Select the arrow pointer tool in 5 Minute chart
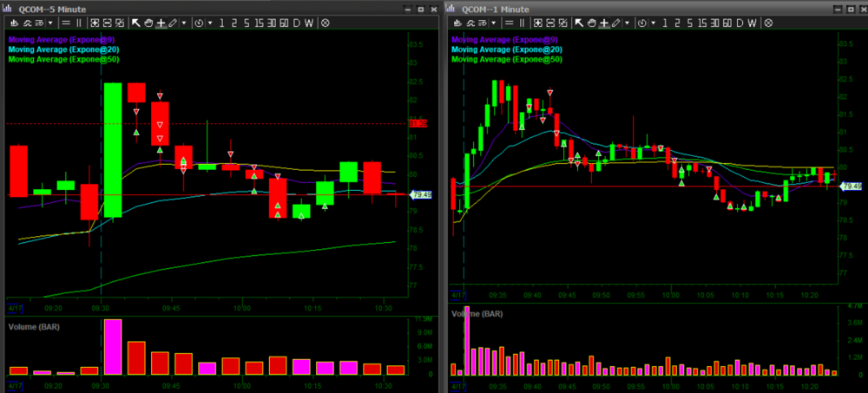Image resolution: width=868 pixels, height=393 pixels. (137, 23)
